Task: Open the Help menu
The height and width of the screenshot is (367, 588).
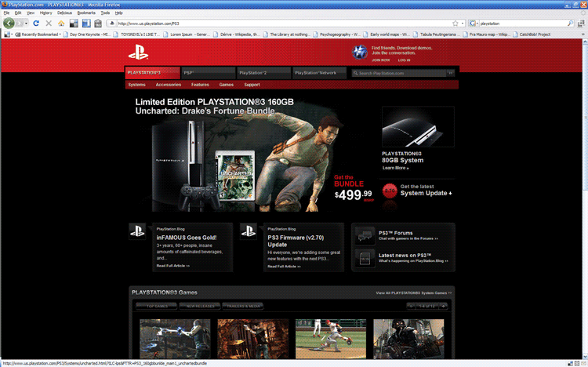Action: [119, 13]
